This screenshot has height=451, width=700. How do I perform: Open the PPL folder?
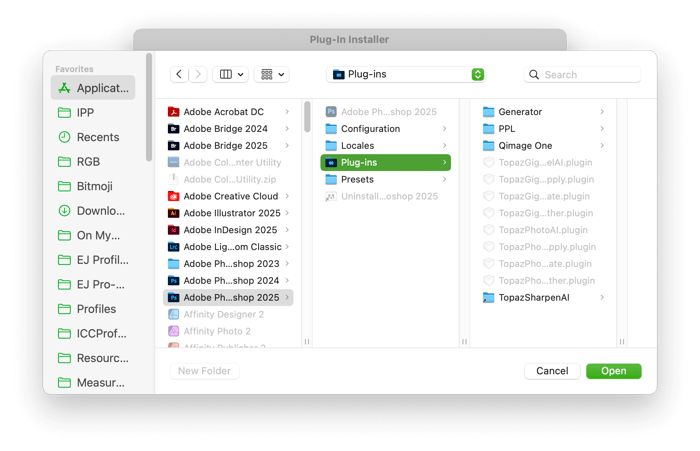[x=543, y=129]
